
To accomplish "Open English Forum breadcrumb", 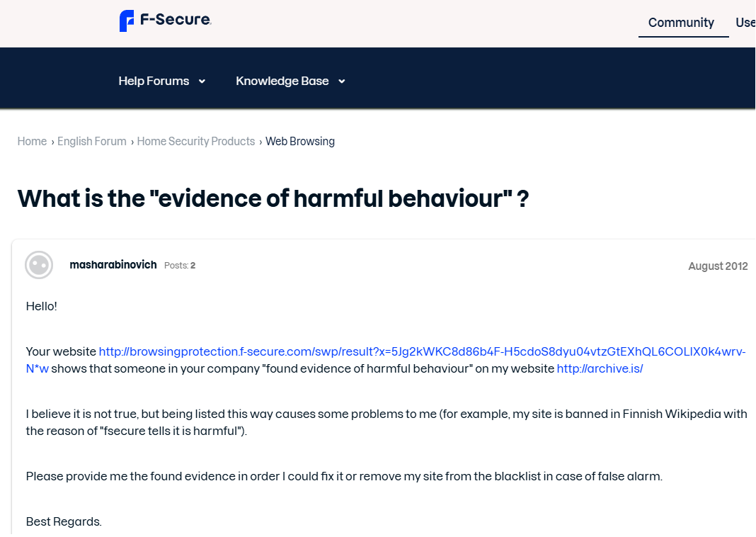I will point(91,142).
